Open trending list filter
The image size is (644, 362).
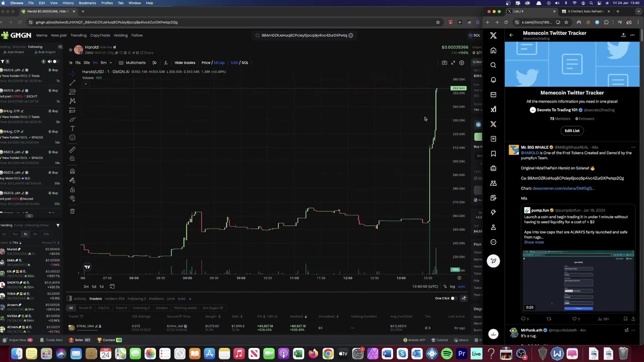(x=58, y=225)
